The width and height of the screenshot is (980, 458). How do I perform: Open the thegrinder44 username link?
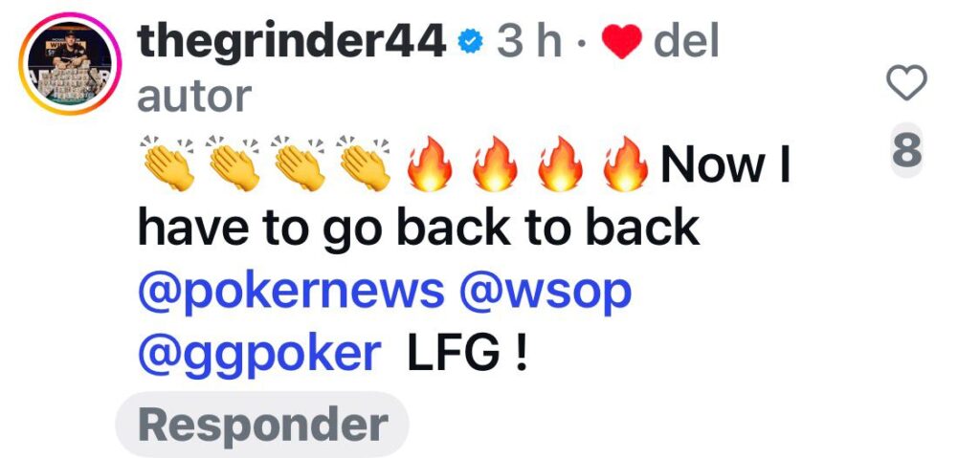coord(292,41)
